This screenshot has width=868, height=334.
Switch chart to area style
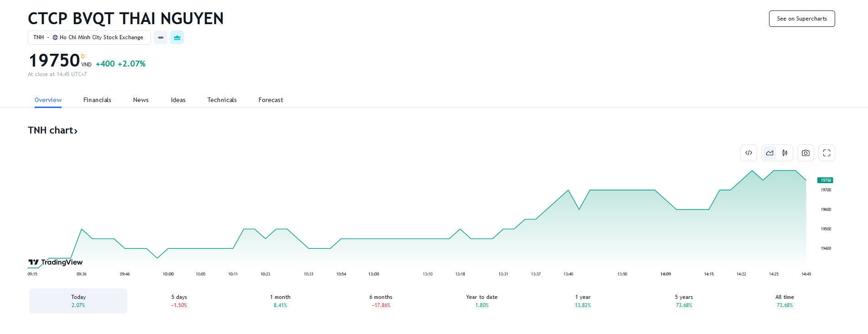770,153
